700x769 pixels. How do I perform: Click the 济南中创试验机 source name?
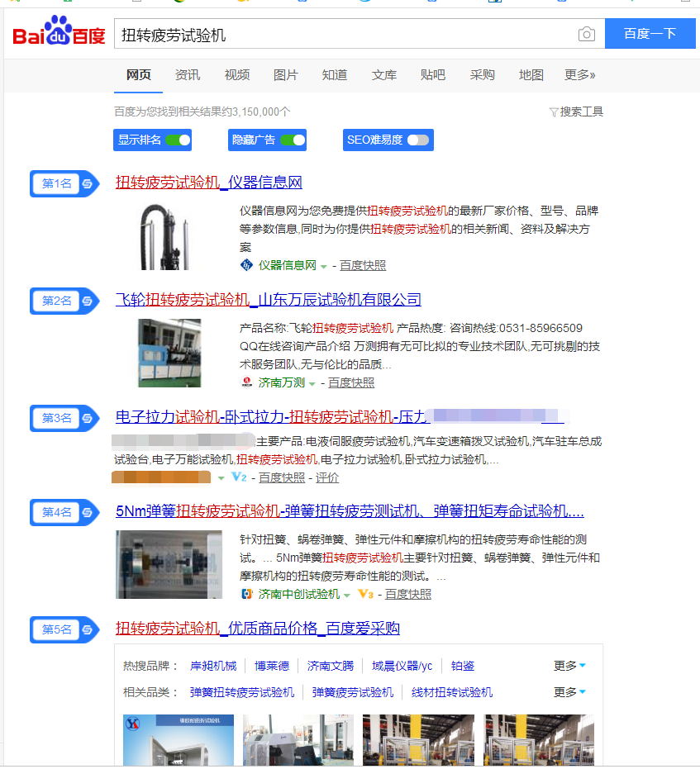click(299, 595)
